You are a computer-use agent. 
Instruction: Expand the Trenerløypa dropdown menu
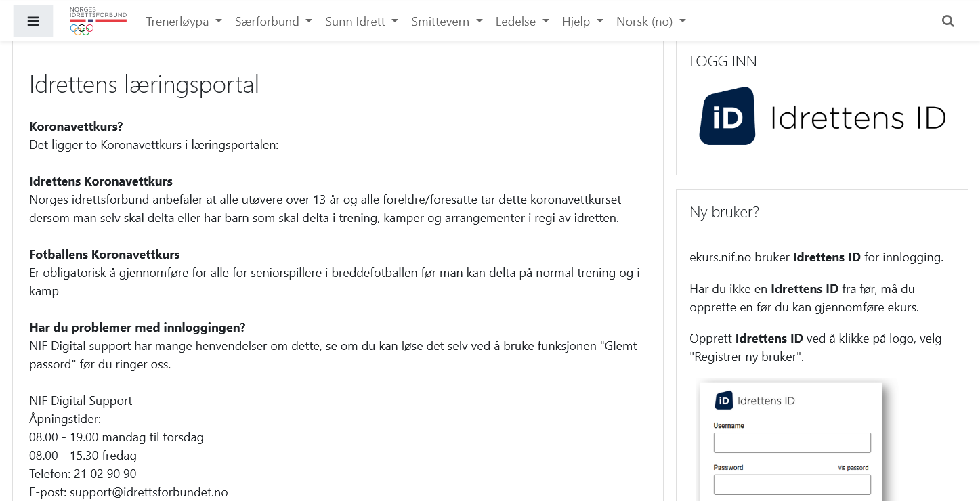(x=184, y=22)
